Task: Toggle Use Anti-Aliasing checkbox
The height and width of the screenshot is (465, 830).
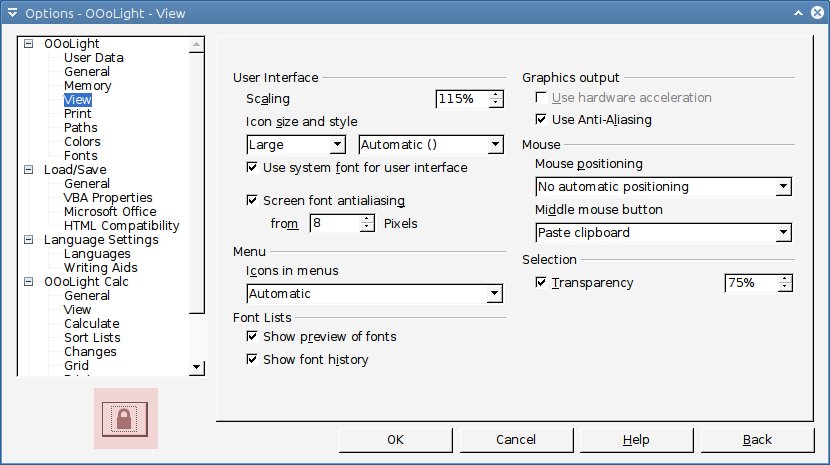Action: [x=541, y=119]
